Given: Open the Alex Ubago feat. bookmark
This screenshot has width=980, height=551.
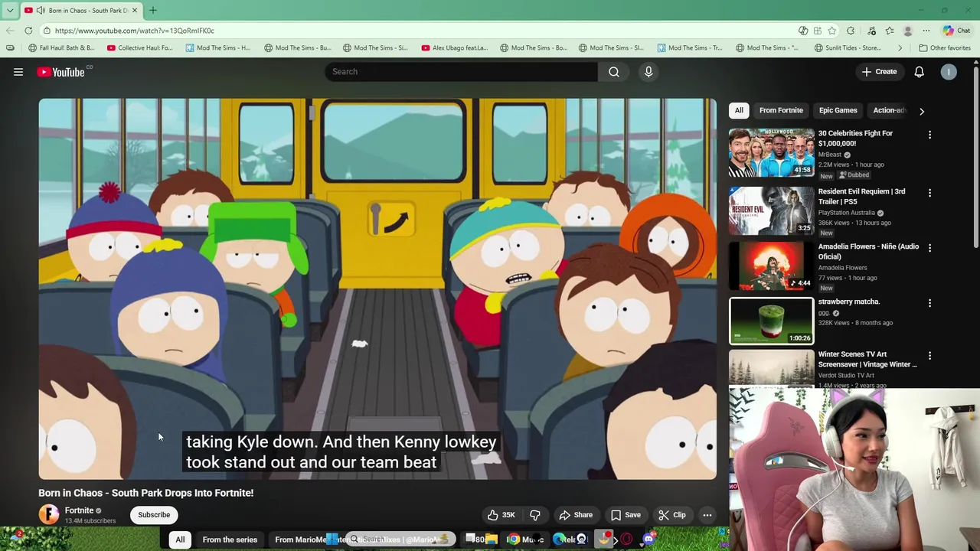Looking at the screenshot, I should (x=454, y=47).
